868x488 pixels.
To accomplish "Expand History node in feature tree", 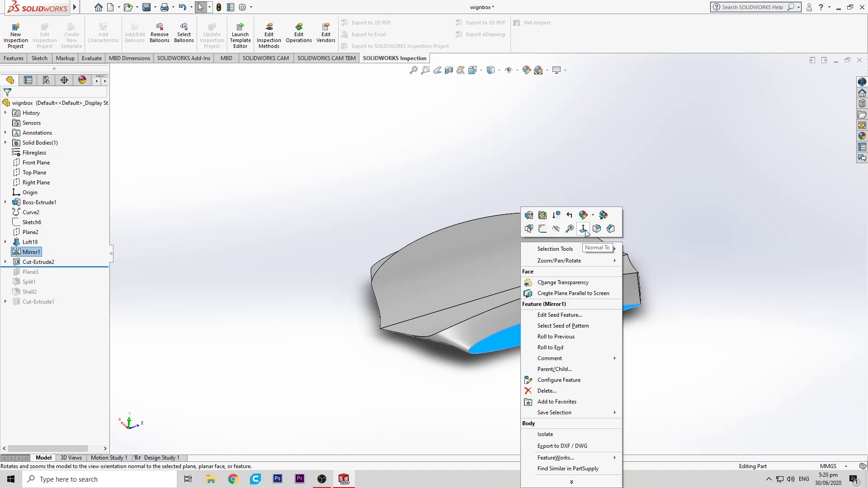I will coord(5,113).
